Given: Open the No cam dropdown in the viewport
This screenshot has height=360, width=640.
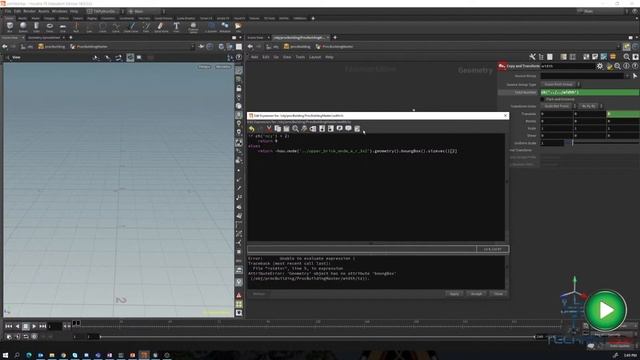Looking at the screenshot, I should 223,67.
